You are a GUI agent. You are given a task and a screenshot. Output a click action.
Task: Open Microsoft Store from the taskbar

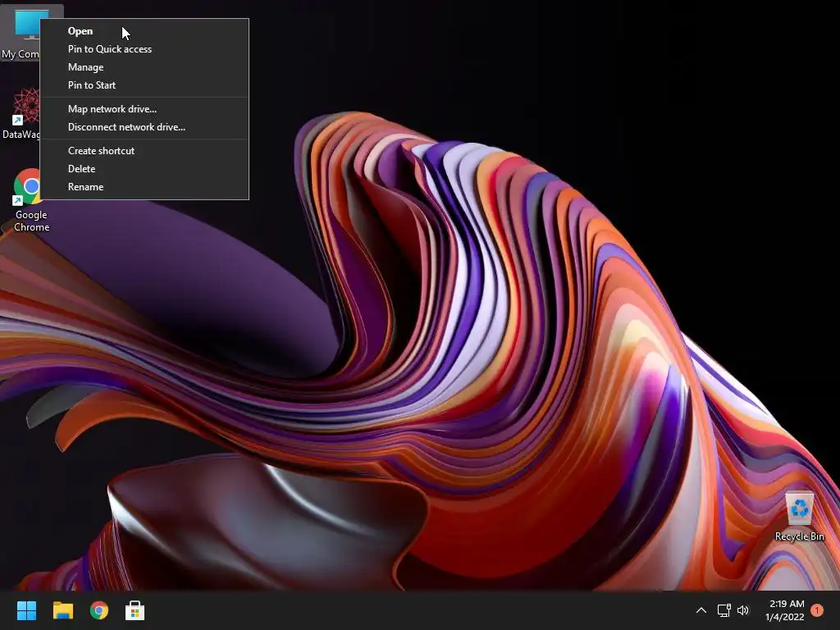tap(135, 610)
